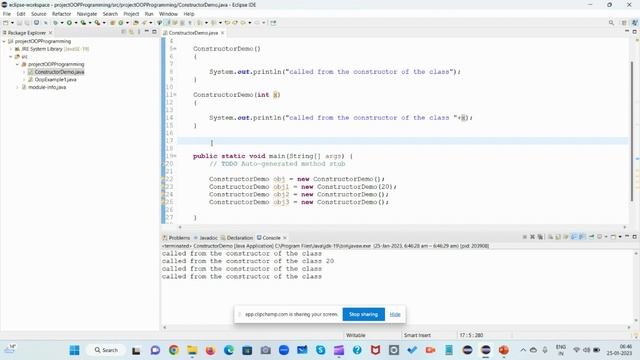Maximize the Package Explorer panel
Screen dimensions: 640x360
pyautogui.click(x=154, y=32)
